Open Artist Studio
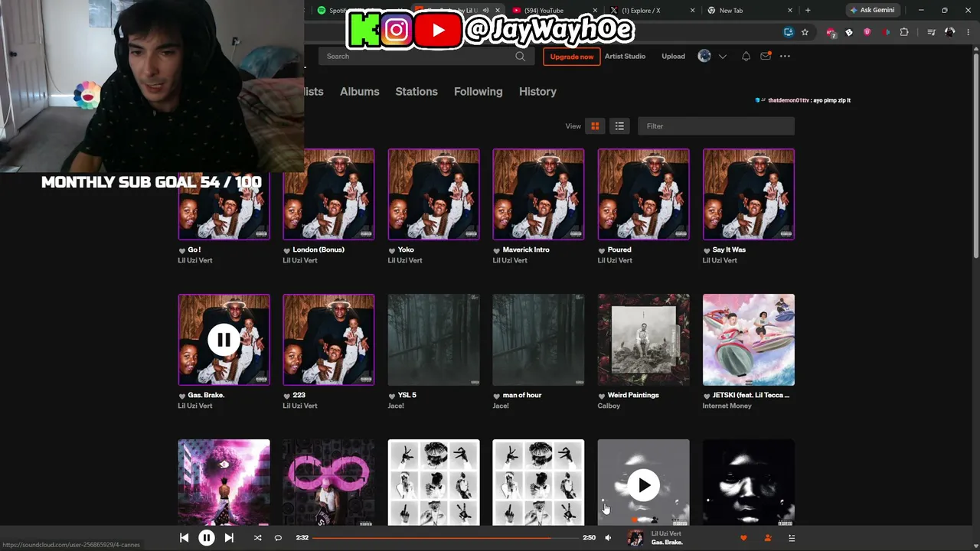980x551 pixels. tap(625, 57)
